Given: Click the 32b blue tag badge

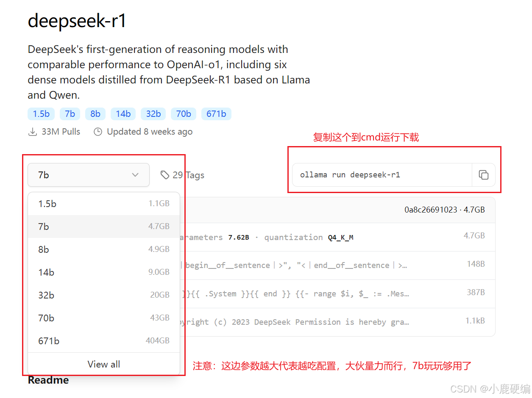Looking at the screenshot, I should 153,114.
